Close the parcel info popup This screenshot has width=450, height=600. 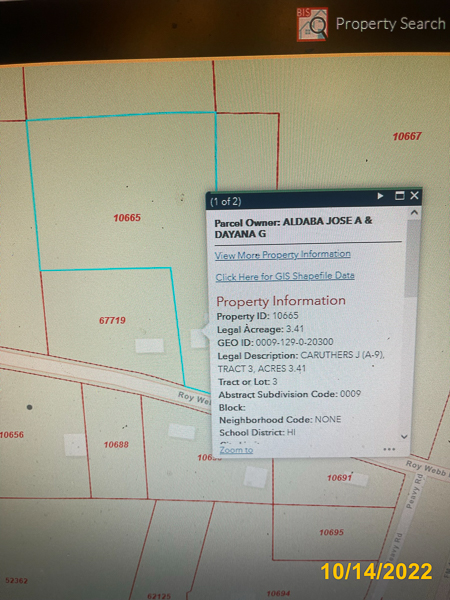coord(414,196)
